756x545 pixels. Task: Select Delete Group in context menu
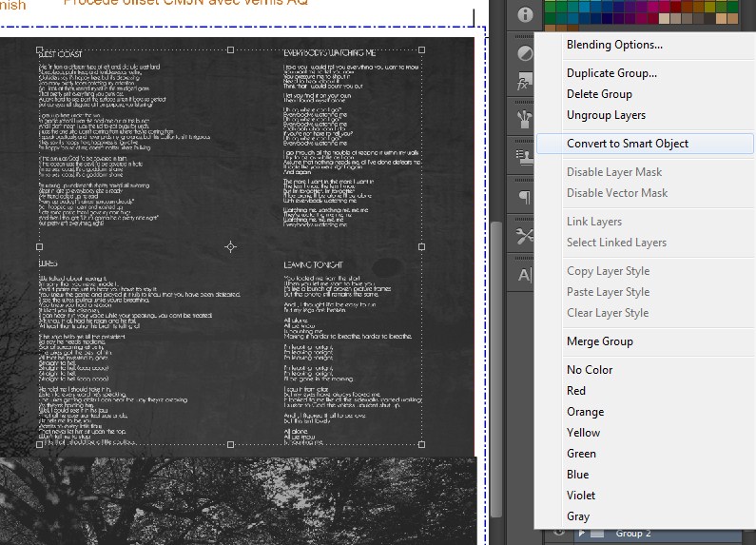(599, 94)
